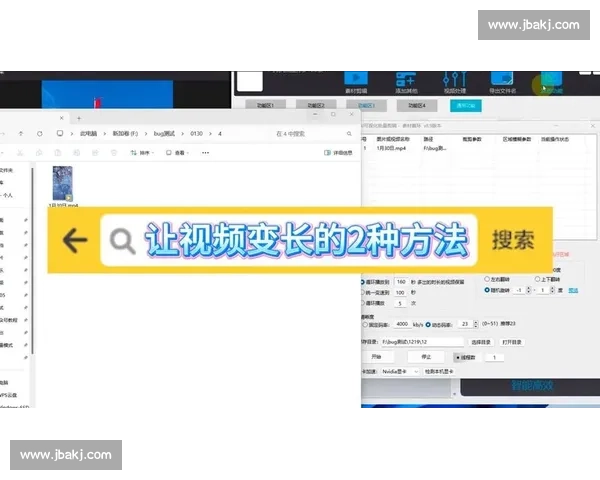The height and width of the screenshot is (480, 600).
Task: Switch to the 功能区2 tab
Action: (315, 104)
